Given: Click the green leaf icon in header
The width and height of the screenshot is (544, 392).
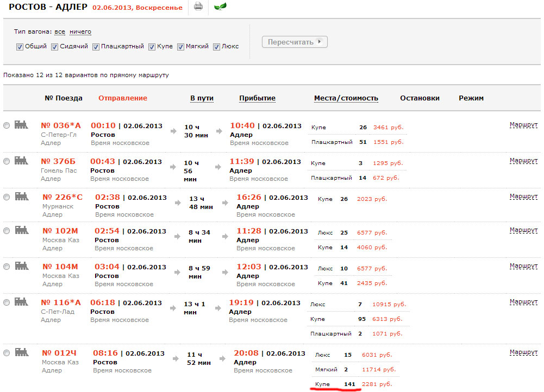Looking at the screenshot, I should (221, 7).
